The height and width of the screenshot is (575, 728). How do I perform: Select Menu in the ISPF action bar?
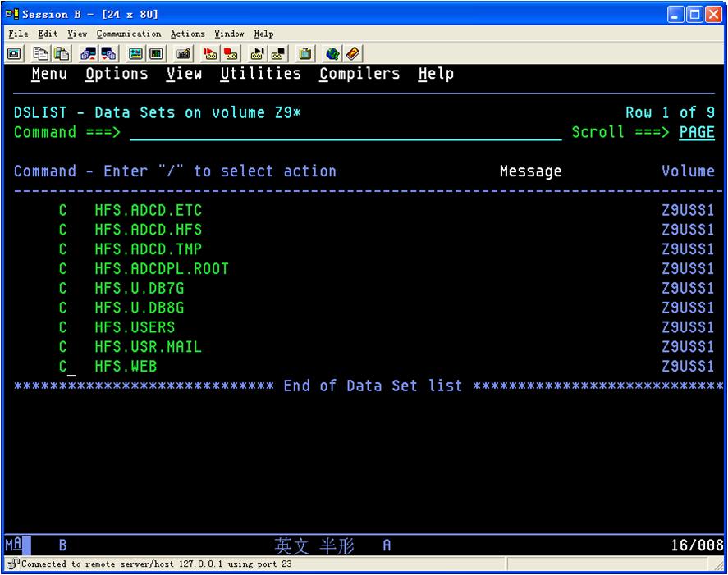(x=50, y=74)
